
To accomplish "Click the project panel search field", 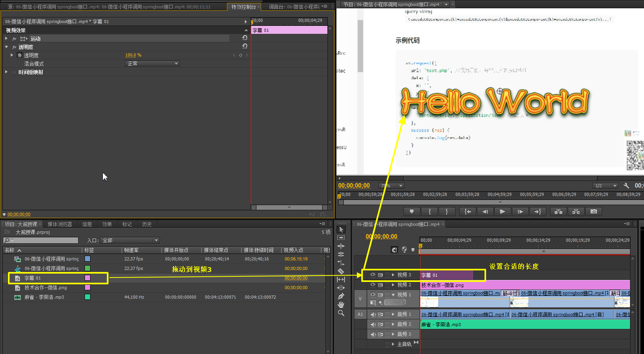I will click(41, 240).
